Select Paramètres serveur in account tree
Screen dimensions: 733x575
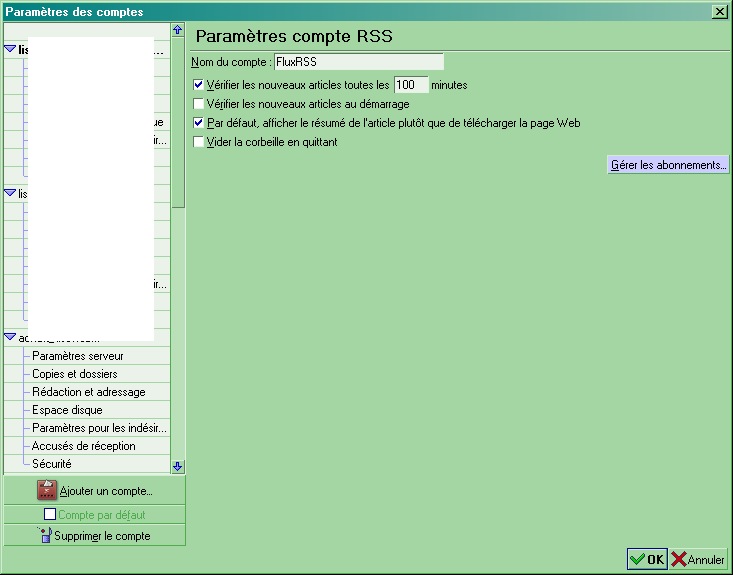coord(78,356)
